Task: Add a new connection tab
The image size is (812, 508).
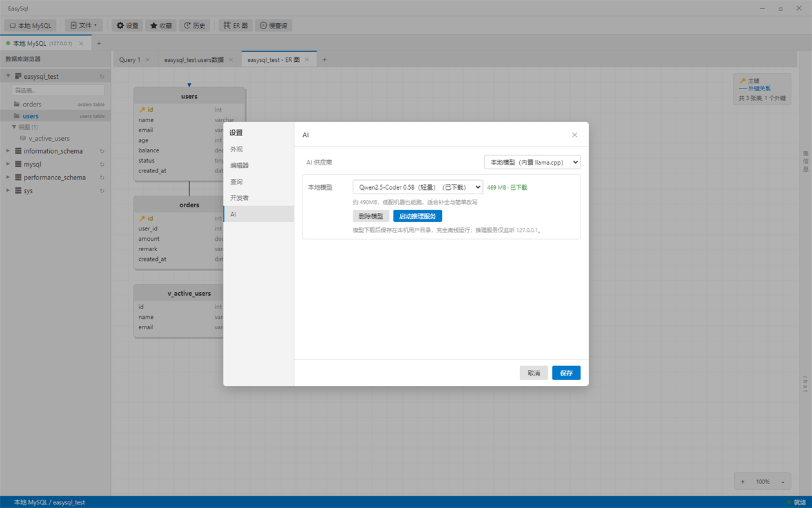Action: point(99,43)
